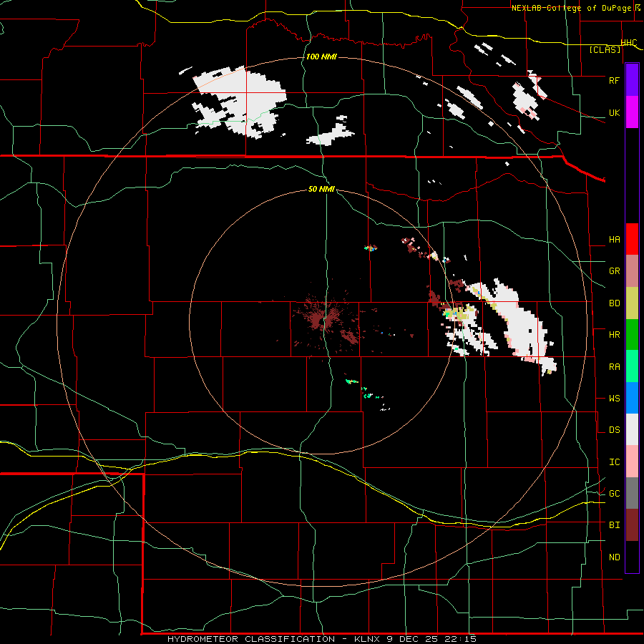Image resolution: width=644 pixels, height=644 pixels.
Task: Click the BI legend label
Action: point(614,525)
